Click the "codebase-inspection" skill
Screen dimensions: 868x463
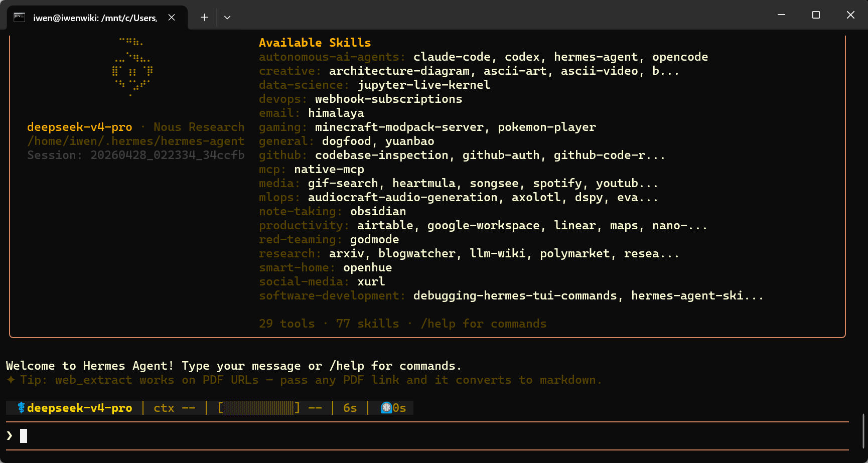[382, 155]
